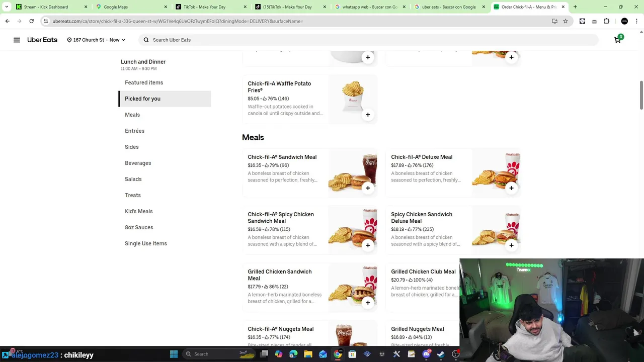Click the install app icon in address bar
The height and width of the screenshot is (362, 644).
pyautogui.click(x=554, y=21)
